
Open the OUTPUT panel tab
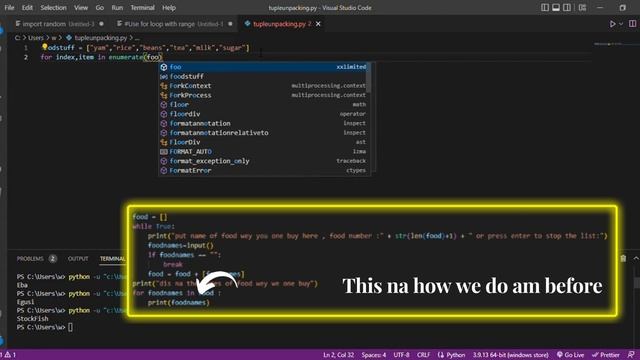tap(78, 259)
